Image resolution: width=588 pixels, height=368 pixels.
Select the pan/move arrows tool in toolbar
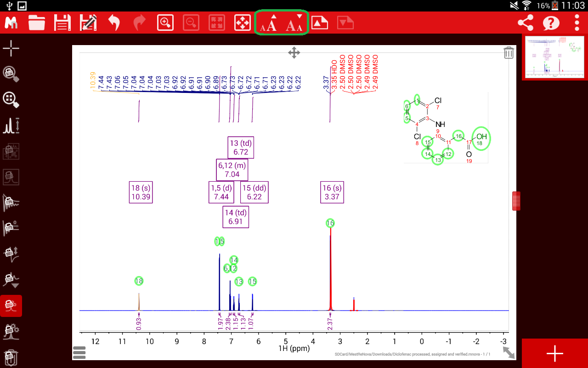click(x=242, y=23)
